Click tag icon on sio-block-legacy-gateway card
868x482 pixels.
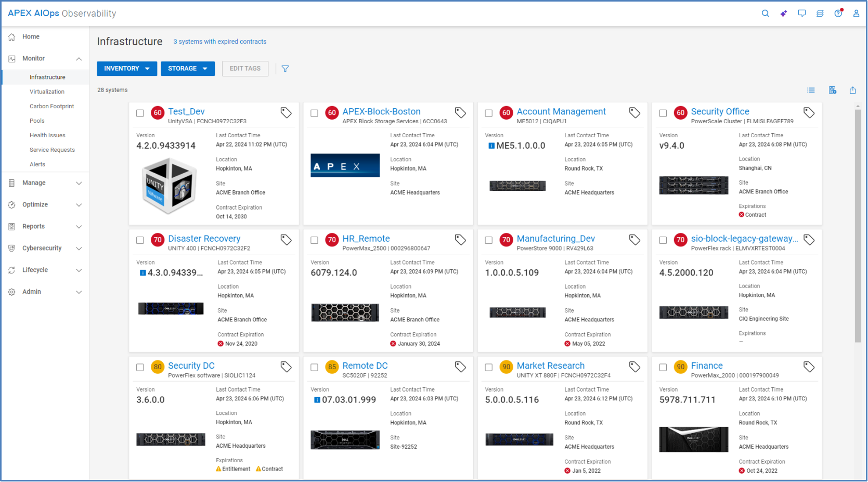pyautogui.click(x=809, y=240)
